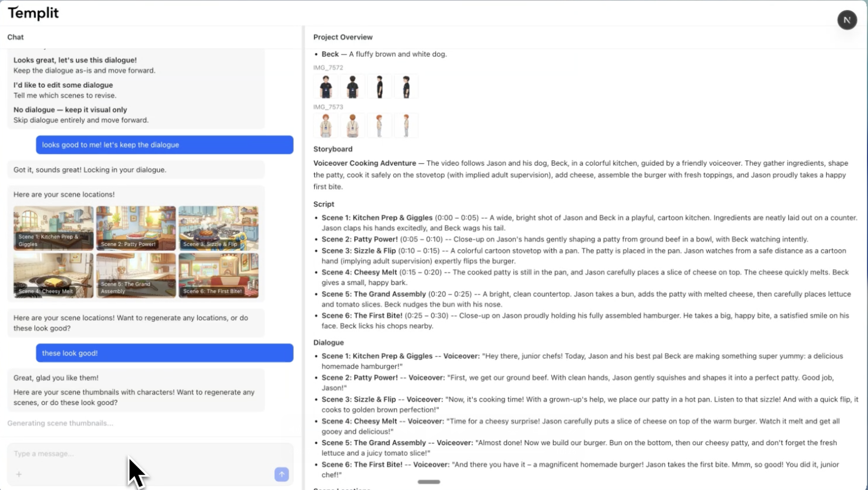Choose 'Looks great, let's use this dialogue!' option
This screenshot has height=490, width=868.
(x=75, y=60)
